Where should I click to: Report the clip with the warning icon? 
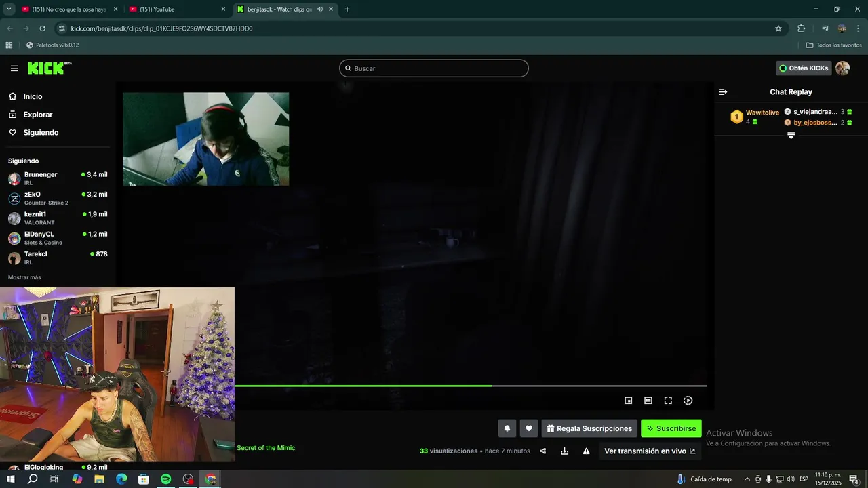click(x=586, y=451)
